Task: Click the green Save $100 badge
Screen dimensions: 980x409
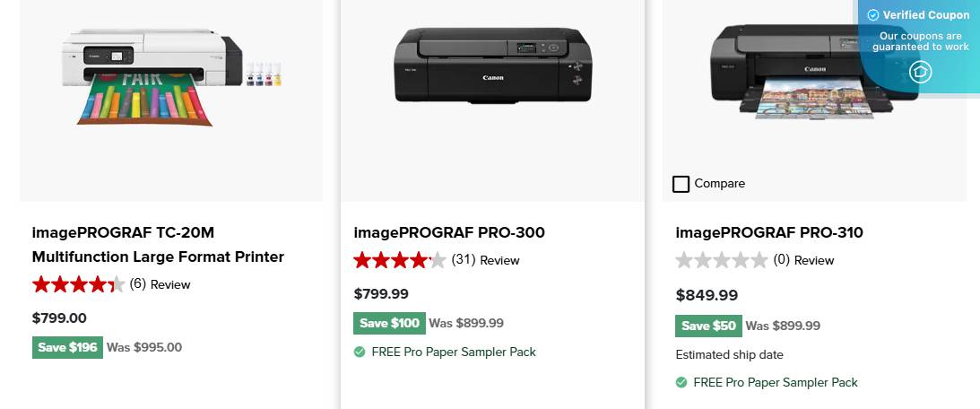Action: pyautogui.click(x=389, y=324)
